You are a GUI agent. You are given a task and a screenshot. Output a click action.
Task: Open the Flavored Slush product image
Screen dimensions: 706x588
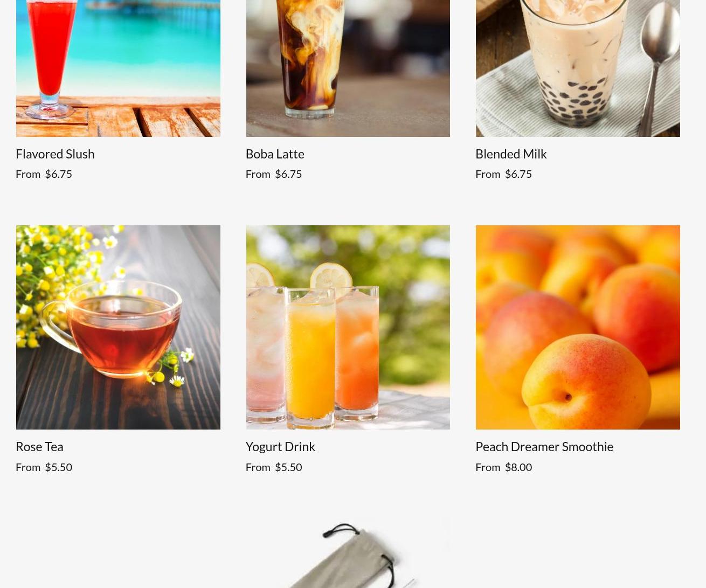[x=118, y=68]
